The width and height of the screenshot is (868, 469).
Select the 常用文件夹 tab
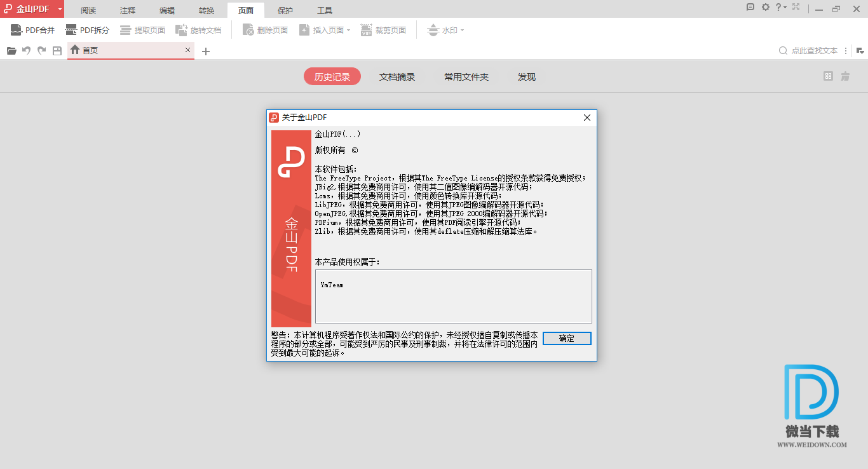tap(466, 77)
